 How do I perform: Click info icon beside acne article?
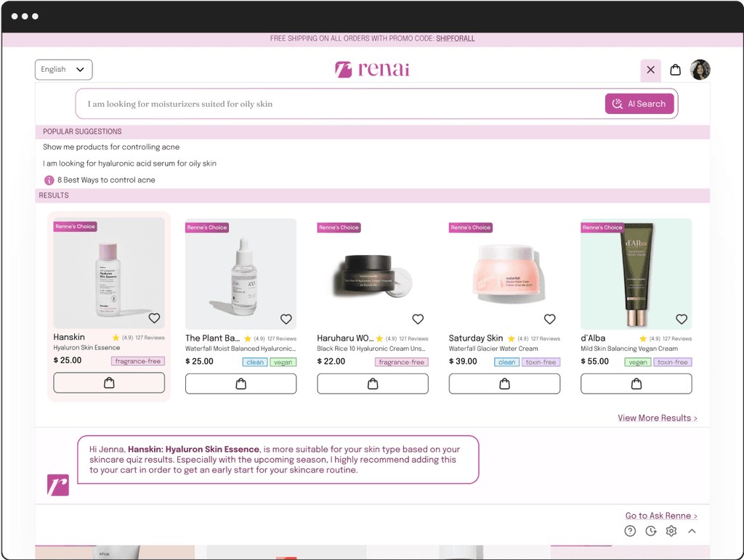[x=49, y=180]
